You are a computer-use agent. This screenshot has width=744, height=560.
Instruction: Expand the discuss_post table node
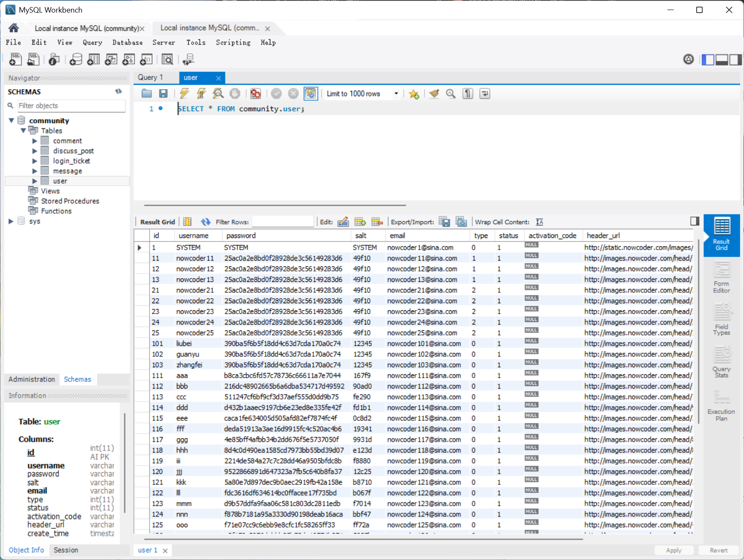[x=35, y=151]
